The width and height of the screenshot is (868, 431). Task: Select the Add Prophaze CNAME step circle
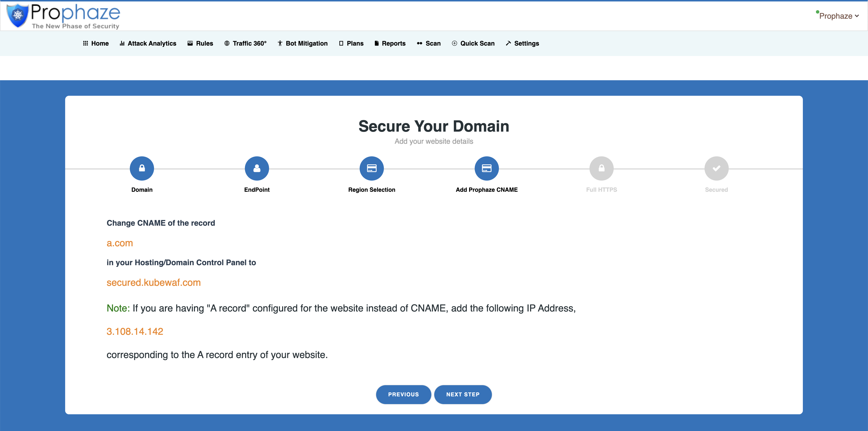coord(487,168)
